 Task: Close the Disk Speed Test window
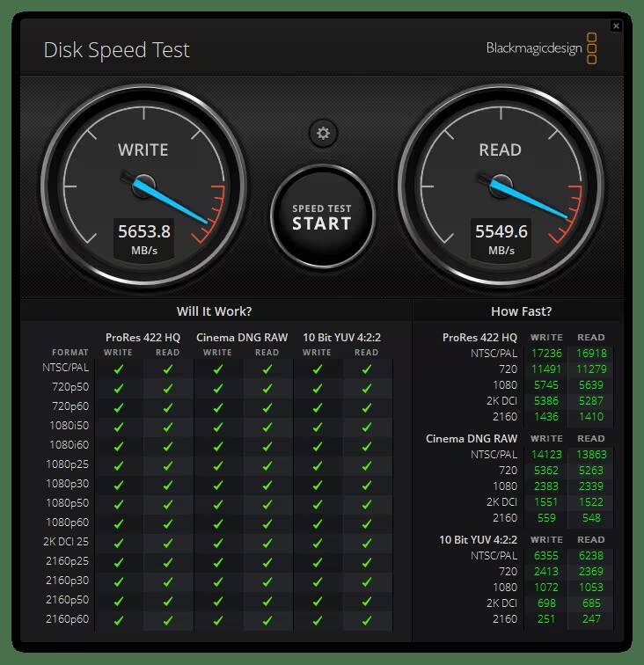pyautogui.click(x=616, y=26)
